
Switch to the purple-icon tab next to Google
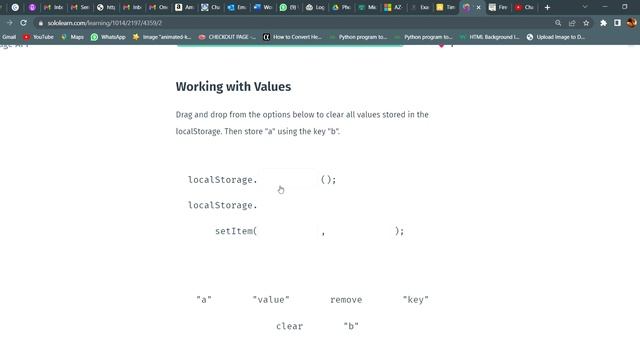coord(32,7)
